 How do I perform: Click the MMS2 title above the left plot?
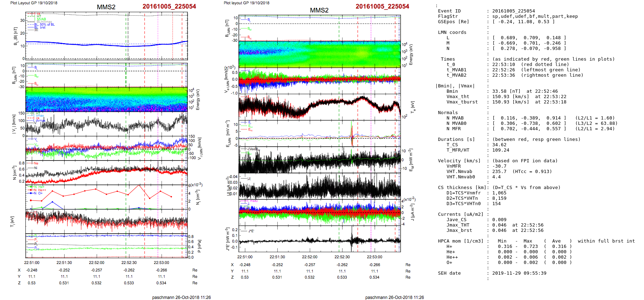[106, 7]
